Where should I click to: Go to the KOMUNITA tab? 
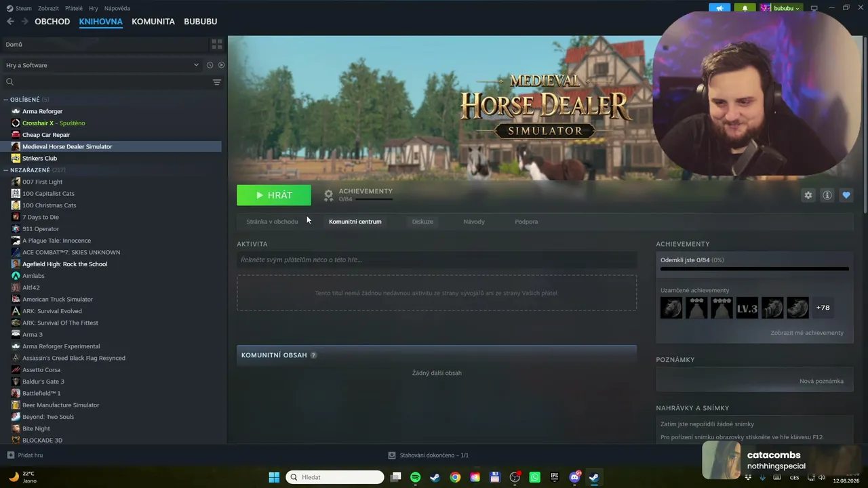point(153,22)
